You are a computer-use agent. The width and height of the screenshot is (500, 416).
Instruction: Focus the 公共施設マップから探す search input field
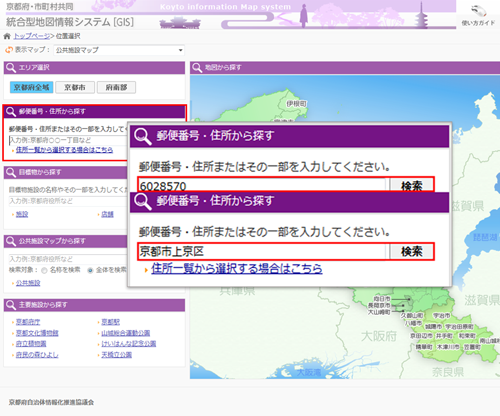tap(68, 259)
